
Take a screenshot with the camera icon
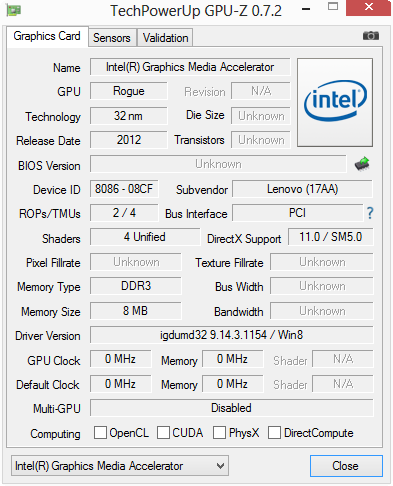[x=371, y=35]
